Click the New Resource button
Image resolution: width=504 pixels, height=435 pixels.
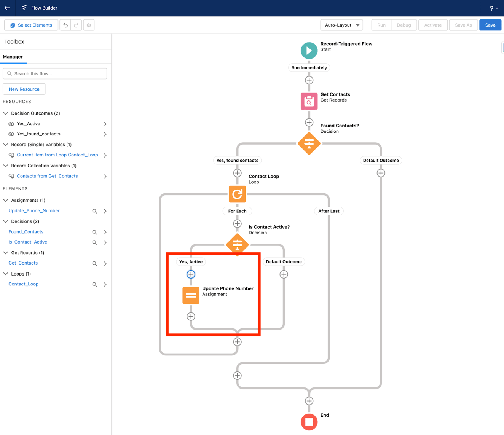pyautogui.click(x=24, y=89)
